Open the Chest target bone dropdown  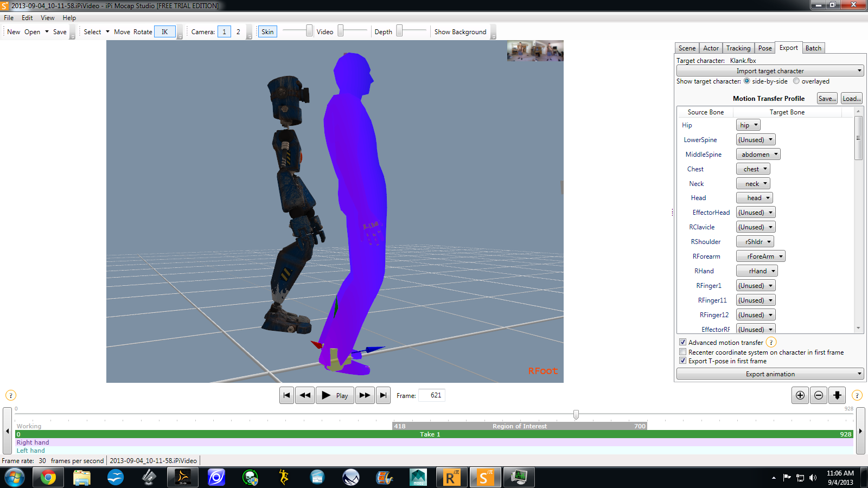coord(753,169)
